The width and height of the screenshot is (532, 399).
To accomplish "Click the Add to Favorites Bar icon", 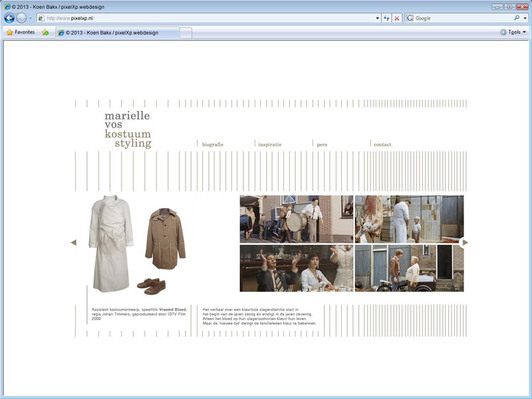I will [45, 32].
